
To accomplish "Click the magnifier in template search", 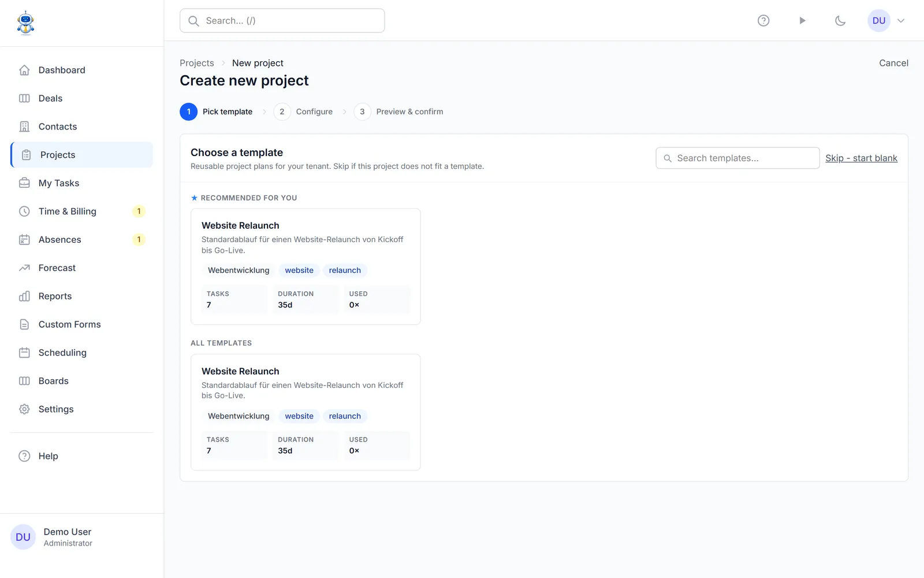I will (x=668, y=158).
